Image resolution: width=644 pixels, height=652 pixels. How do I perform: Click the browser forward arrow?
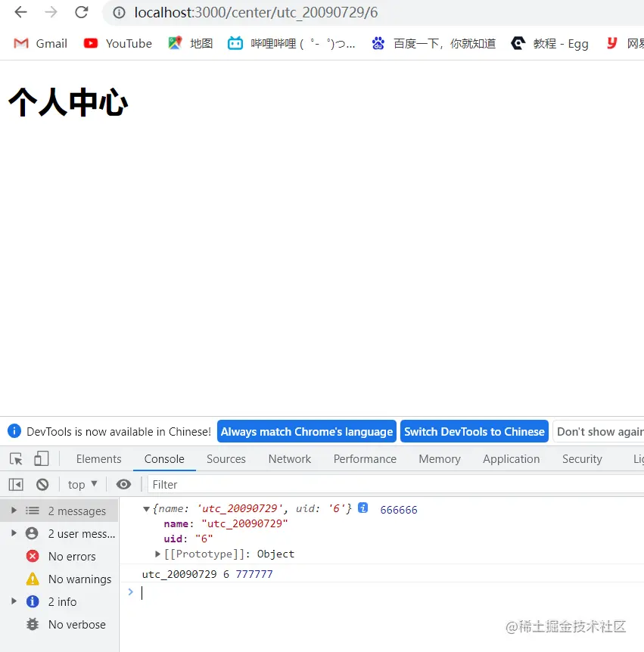point(51,12)
